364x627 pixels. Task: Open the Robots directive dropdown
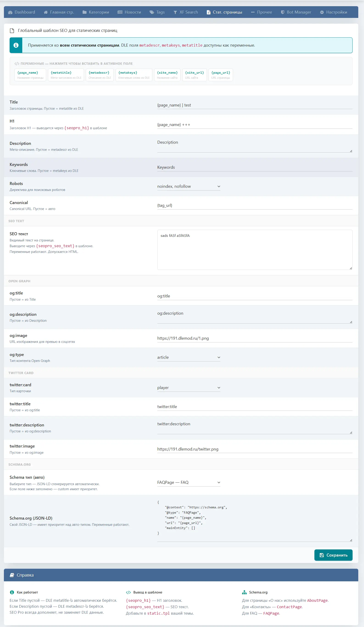coord(189,186)
